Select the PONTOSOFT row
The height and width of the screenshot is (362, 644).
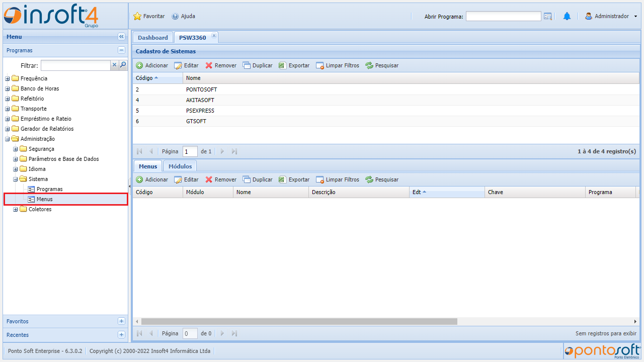pos(201,89)
